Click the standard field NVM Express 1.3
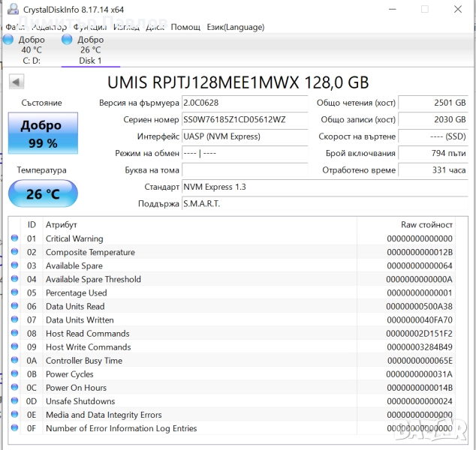Image resolution: width=476 pixels, height=450 pixels. pos(325,187)
